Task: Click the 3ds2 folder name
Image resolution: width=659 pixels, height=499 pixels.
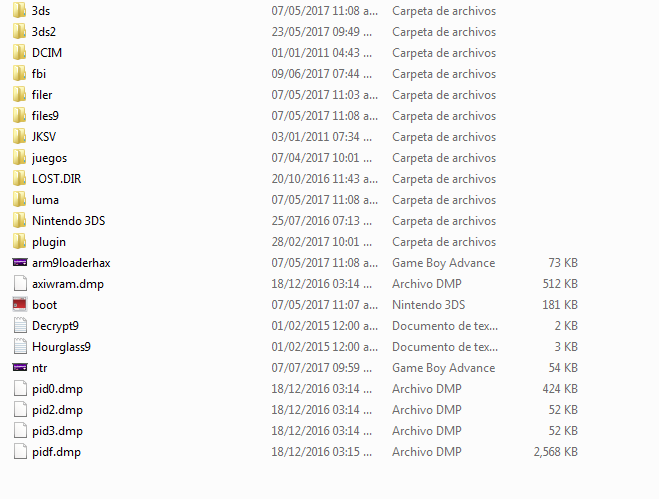Action: tap(44, 32)
